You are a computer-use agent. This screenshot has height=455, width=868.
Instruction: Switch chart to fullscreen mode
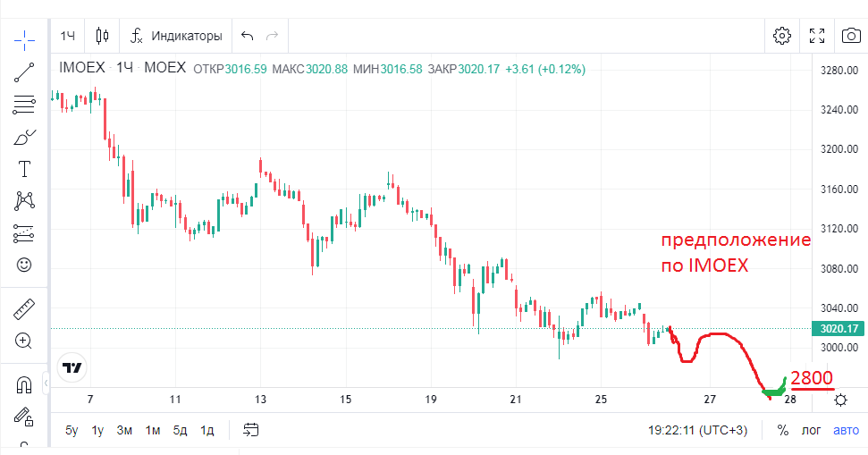[817, 36]
